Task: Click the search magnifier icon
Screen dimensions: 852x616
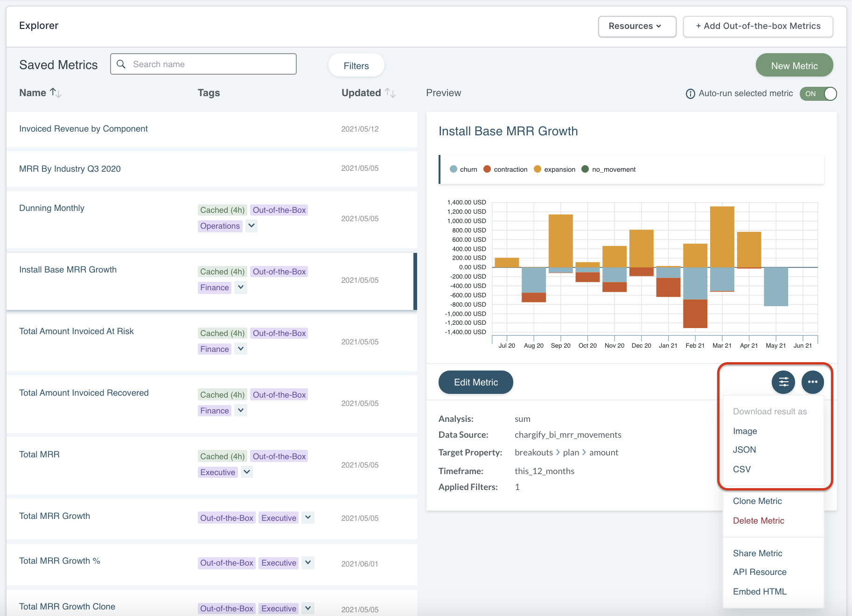Action: [121, 64]
